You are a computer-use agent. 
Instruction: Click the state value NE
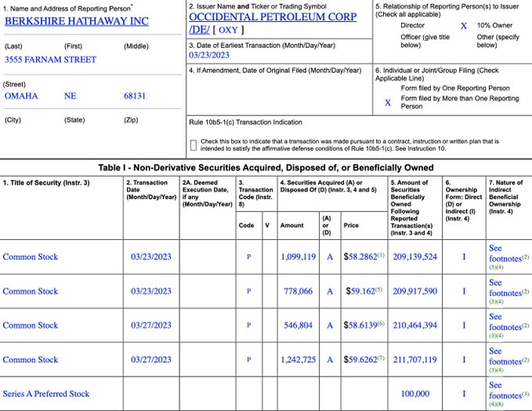[71, 96]
